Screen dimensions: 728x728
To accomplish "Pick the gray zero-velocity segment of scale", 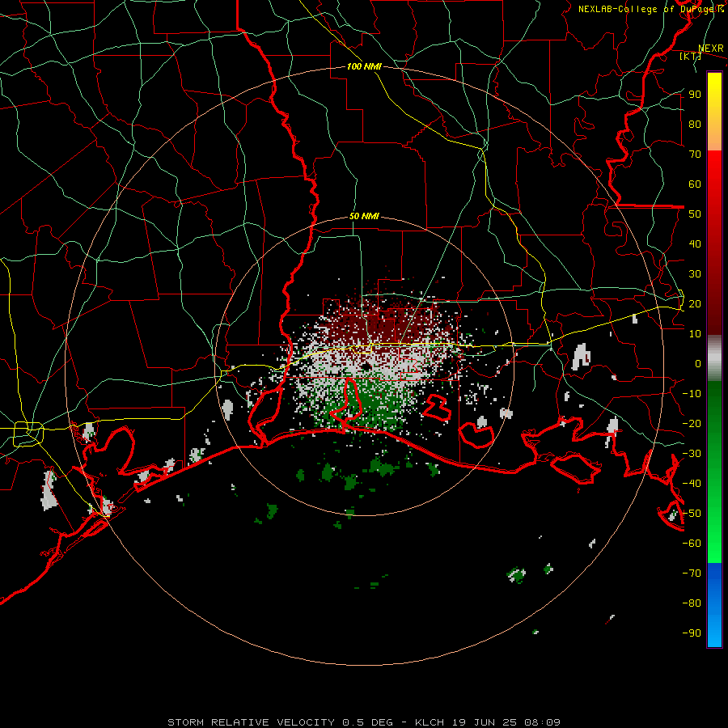I will (x=714, y=358).
